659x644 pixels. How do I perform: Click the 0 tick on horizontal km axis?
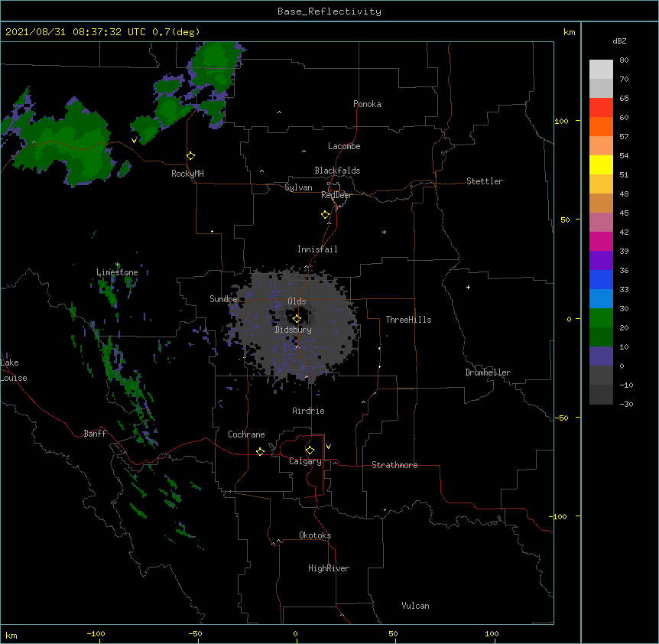[x=295, y=633]
